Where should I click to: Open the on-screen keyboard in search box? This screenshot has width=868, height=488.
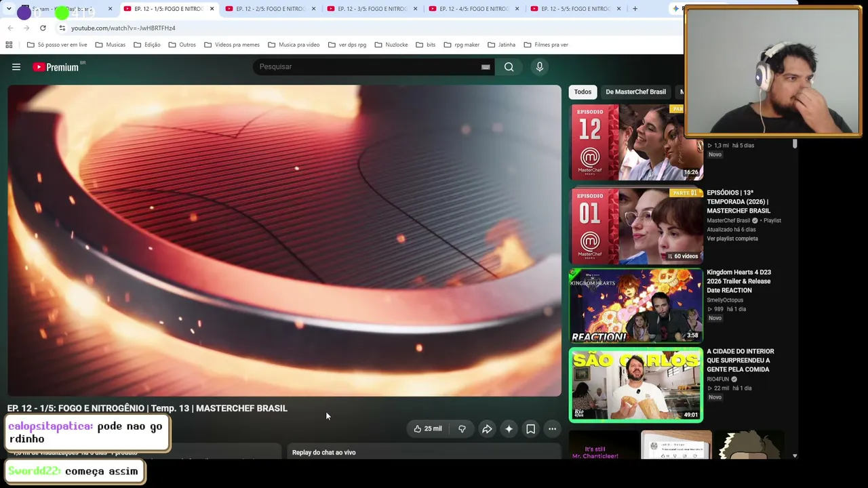point(486,66)
